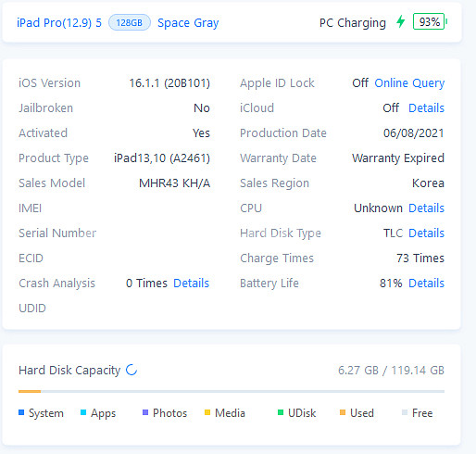
Task: Click the 128GB storage badge
Action: pos(130,22)
